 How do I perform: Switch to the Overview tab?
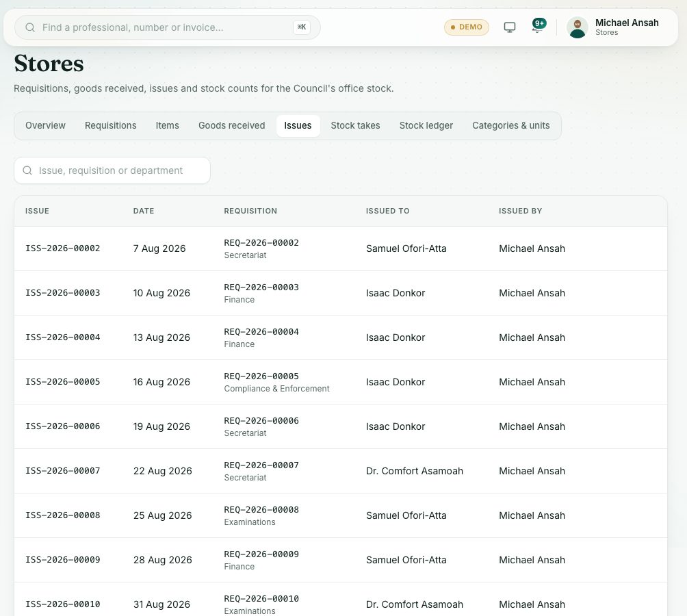tap(45, 126)
